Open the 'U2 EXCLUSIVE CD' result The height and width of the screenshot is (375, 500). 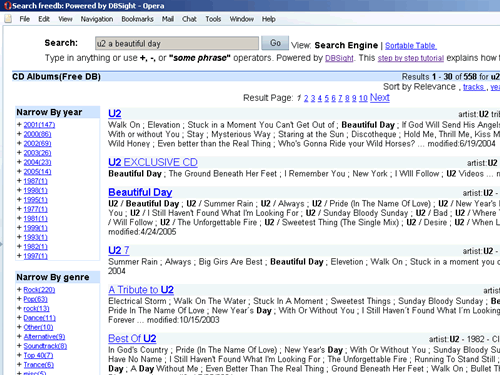153,162
